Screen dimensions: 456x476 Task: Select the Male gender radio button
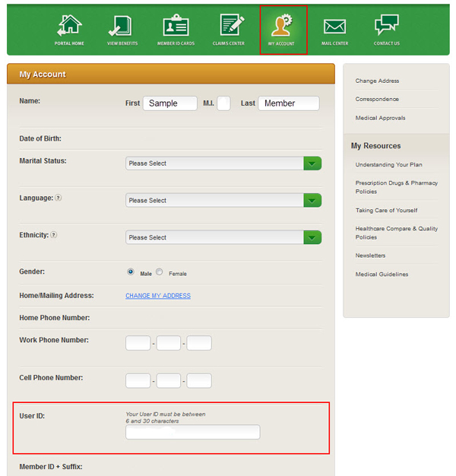[131, 271]
